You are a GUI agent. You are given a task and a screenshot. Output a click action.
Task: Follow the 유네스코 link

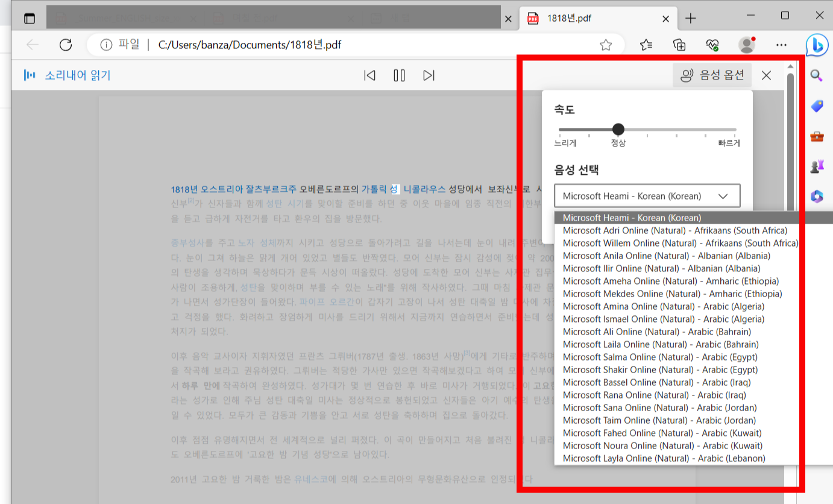[311, 480]
